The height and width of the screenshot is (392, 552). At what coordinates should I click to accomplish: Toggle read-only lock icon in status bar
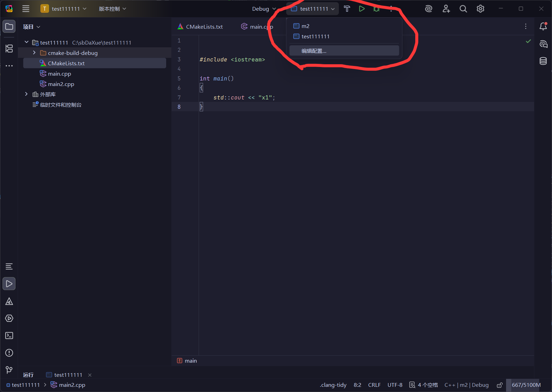point(499,385)
